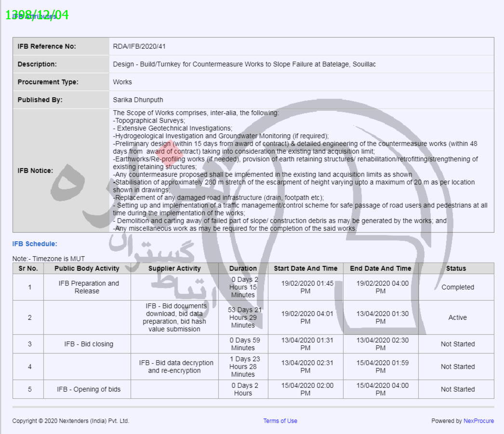The width and height of the screenshot is (504, 434).
Task: Open the Terms of Use link
Action: click(280, 421)
